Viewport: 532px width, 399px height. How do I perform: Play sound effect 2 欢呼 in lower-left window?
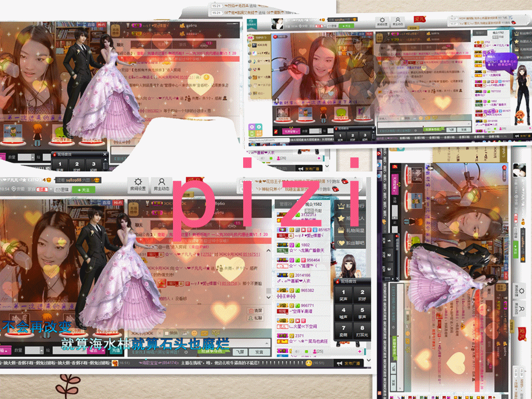[x=362, y=295]
